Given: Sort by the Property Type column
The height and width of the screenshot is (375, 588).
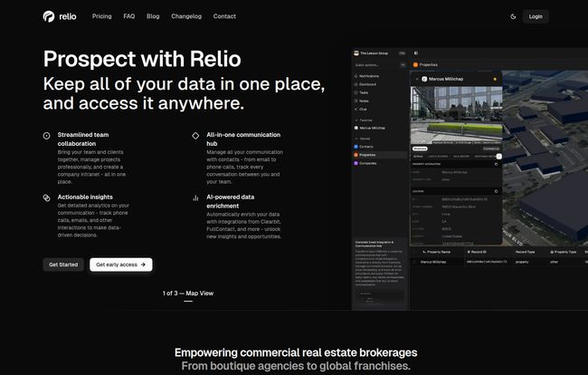Looking at the screenshot, I should click(564, 252).
